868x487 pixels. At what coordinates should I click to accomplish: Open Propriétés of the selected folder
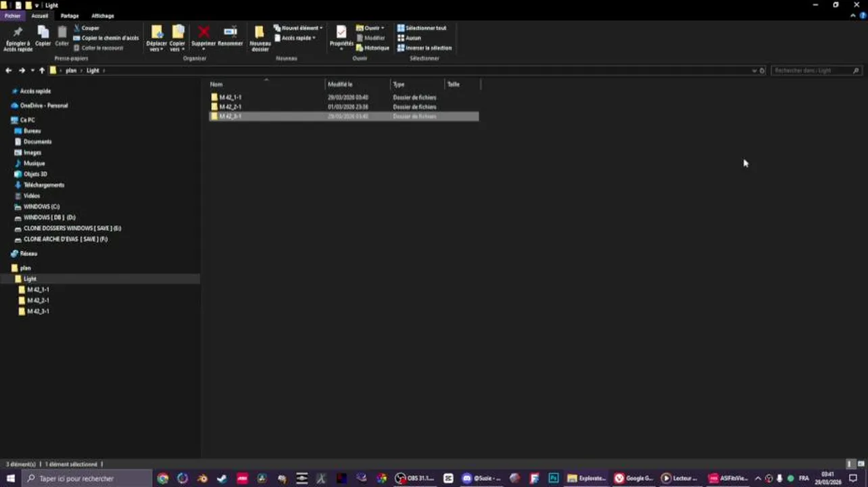click(341, 38)
